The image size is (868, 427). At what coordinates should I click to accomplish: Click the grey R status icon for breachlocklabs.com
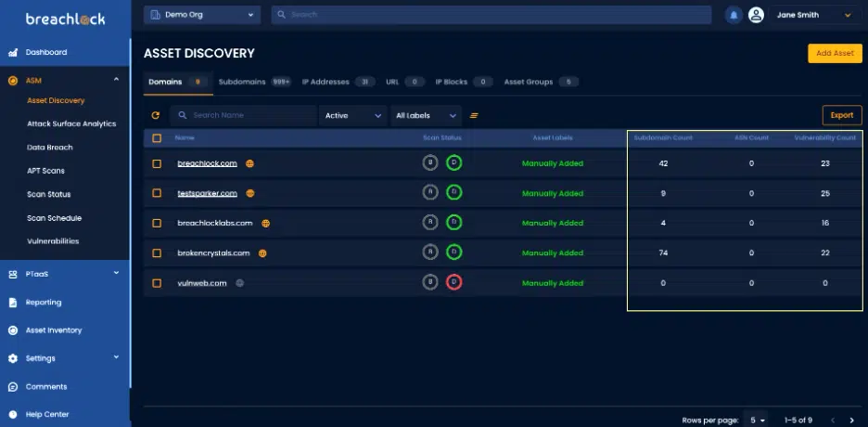tap(430, 223)
